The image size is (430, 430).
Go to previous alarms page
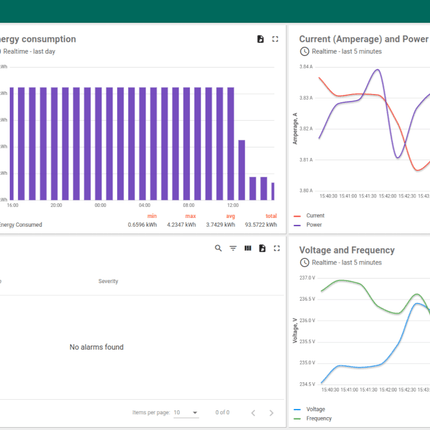(253, 413)
